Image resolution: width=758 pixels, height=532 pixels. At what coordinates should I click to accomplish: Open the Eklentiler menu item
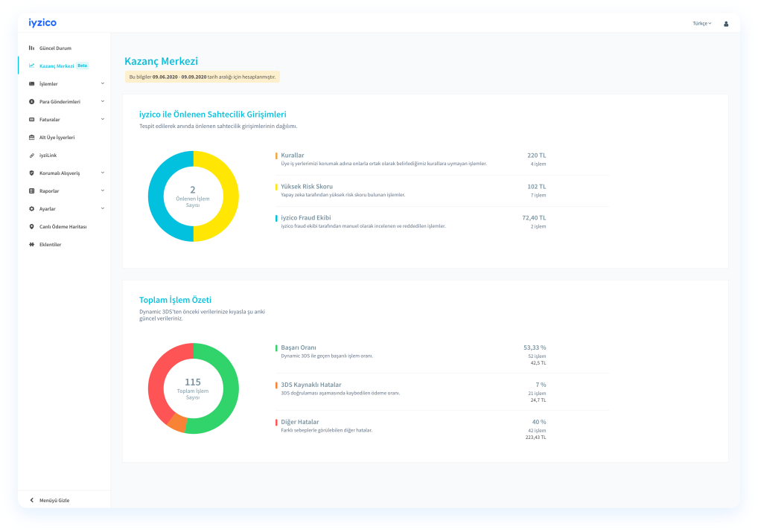(64, 245)
